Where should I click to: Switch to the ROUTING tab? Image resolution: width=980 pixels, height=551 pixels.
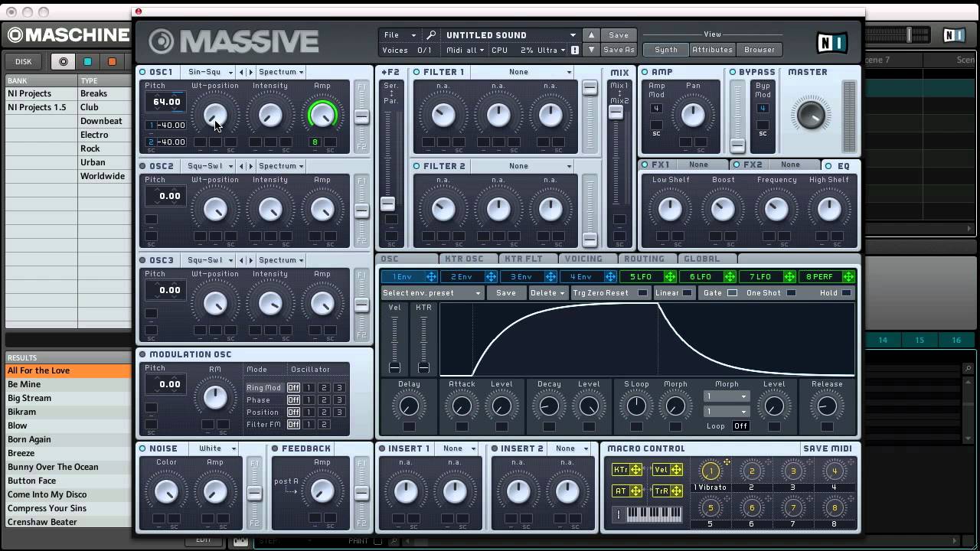pyautogui.click(x=648, y=259)
